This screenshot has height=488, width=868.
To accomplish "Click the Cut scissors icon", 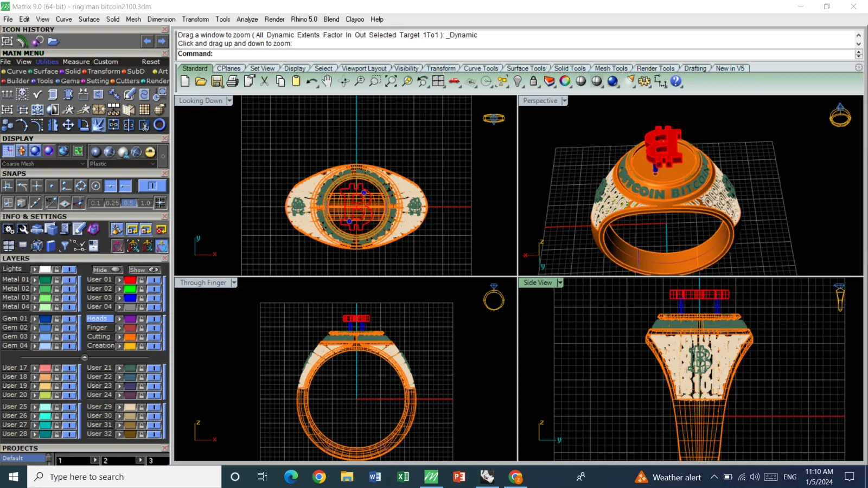I will coord(265,81).
